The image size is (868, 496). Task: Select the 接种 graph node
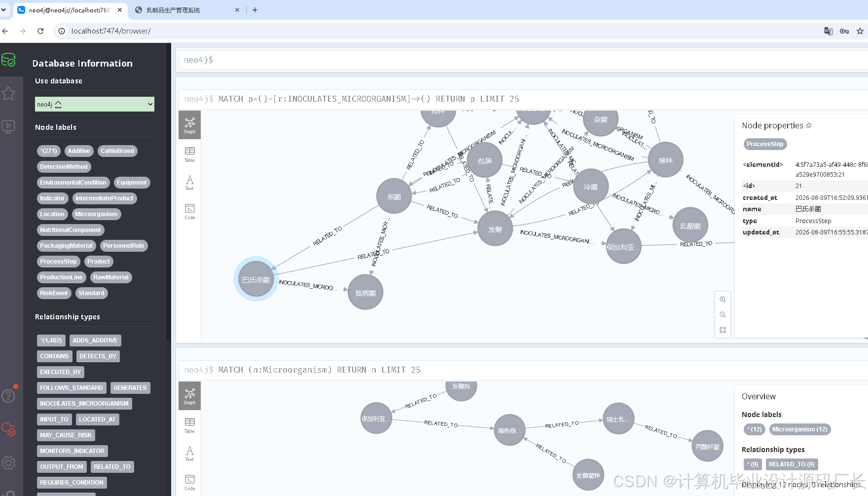click(666, 160)
